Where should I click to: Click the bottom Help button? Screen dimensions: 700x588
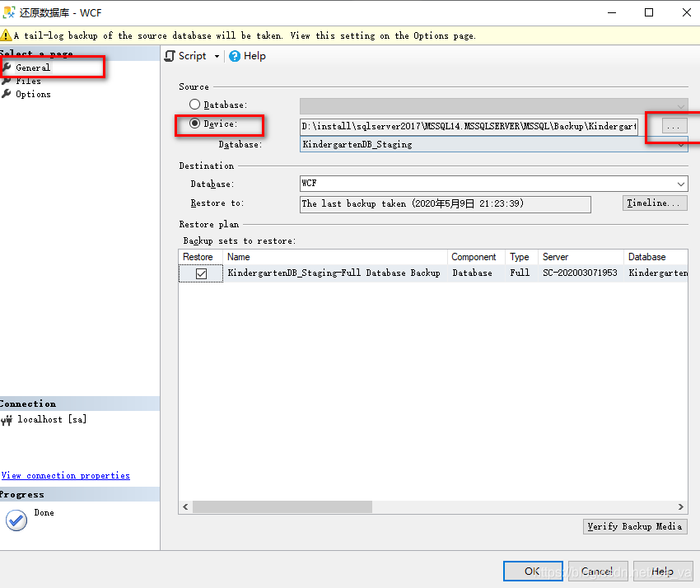click(663, 571)
